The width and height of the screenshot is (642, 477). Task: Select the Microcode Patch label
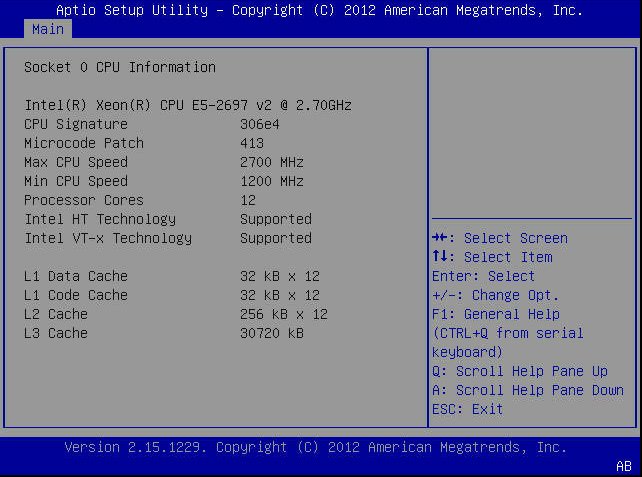coord(84,143)
